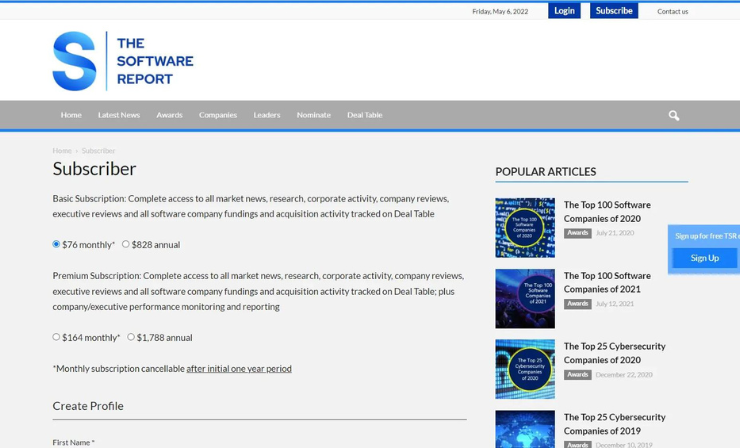Click the search magnifier icon in navbar
Image resolution: width=740 pixels, height=448 pixels.
pos(673,116)
